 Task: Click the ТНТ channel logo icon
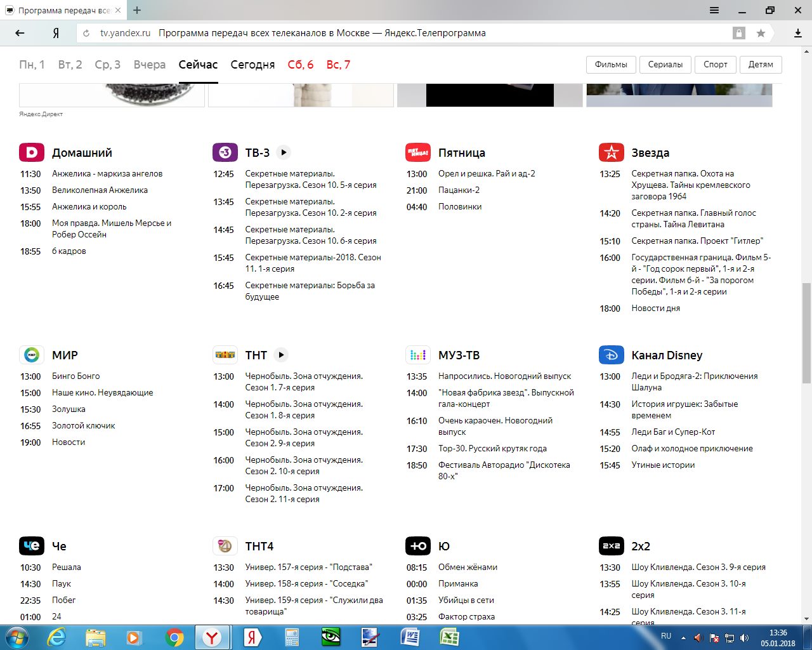click(x=225, y=355)
